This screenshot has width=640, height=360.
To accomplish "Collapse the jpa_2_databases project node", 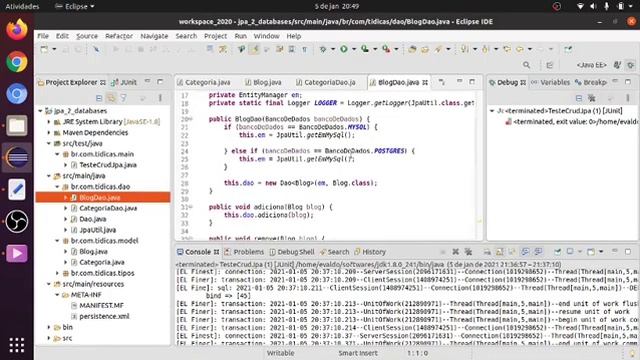I will (x=40, y=111).
